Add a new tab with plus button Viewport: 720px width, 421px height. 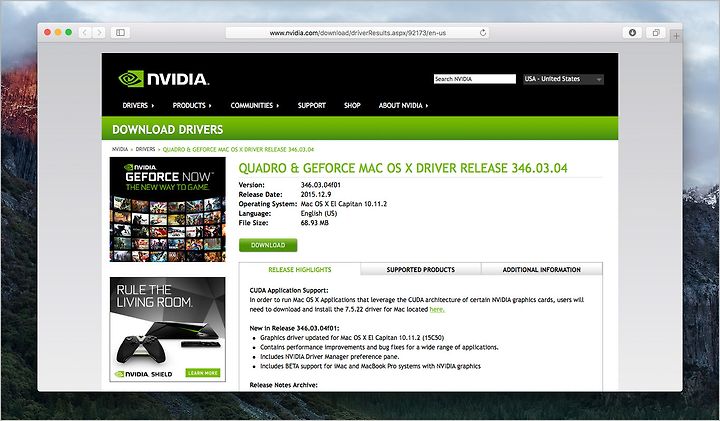[676, 36]
